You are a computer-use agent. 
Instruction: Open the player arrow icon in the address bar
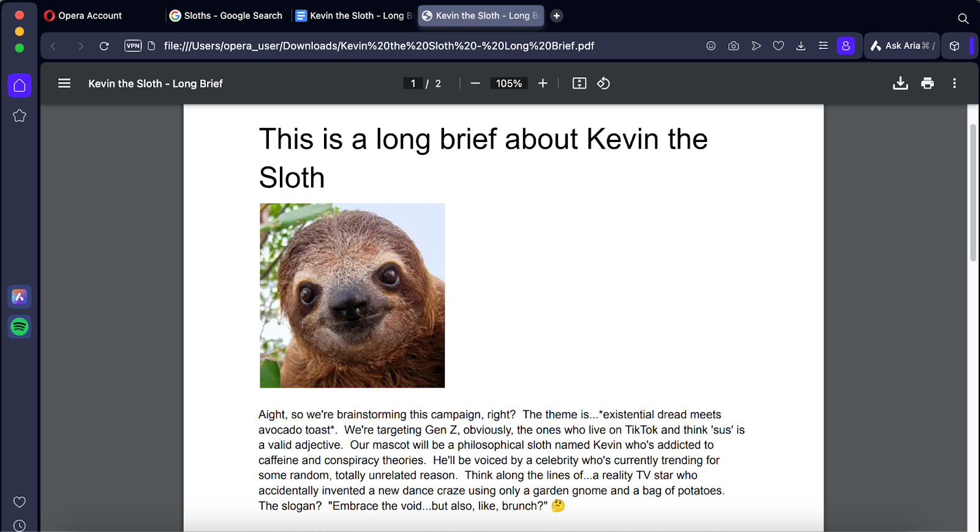click(756, 46)
